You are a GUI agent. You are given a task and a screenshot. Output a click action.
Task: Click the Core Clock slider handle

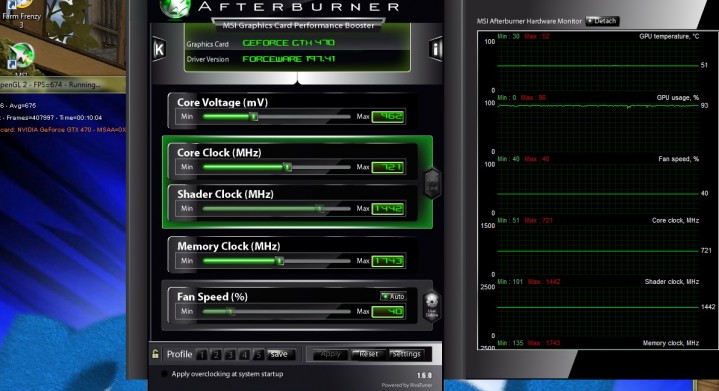[x=288, y=167]
